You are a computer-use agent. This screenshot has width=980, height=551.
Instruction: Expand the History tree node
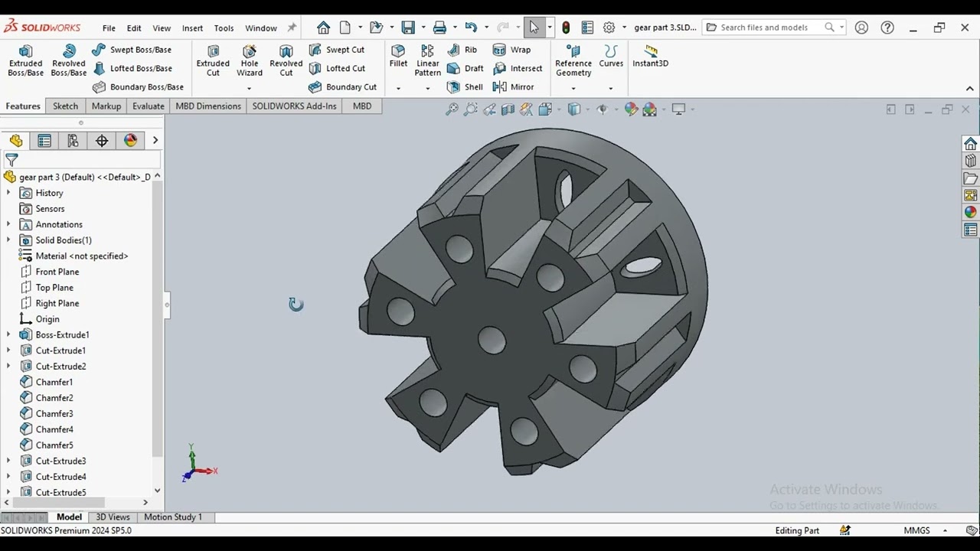8,193
